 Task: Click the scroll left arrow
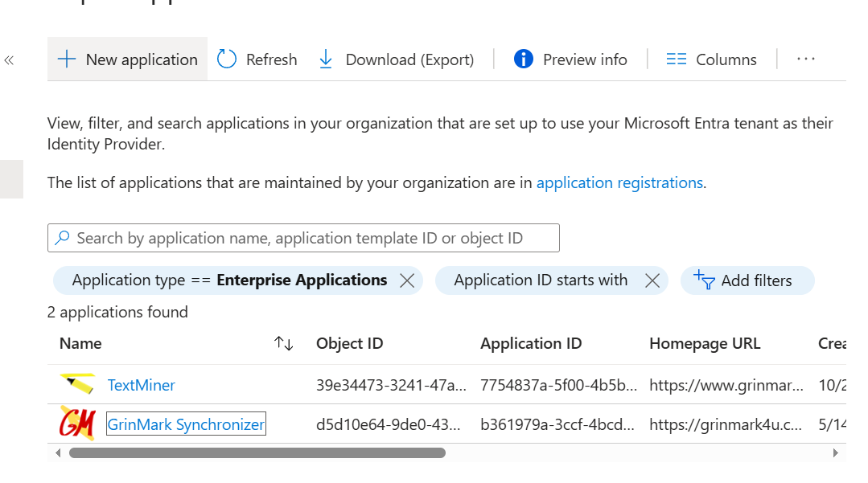(x=58, y=453)
